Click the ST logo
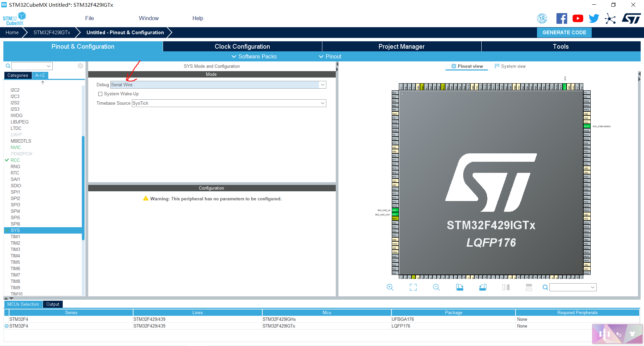 pyautogui.click(x=631, y=18)
